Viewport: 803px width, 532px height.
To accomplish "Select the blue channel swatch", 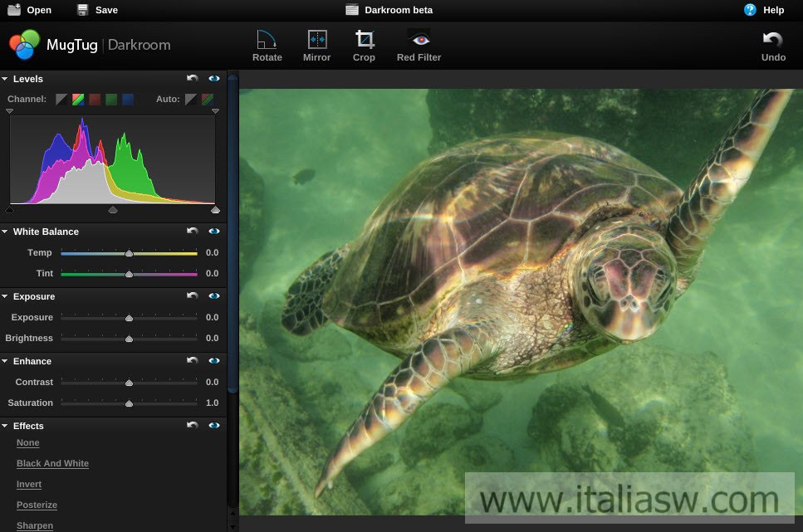I will pyautogui.click(x=128, y=99).
